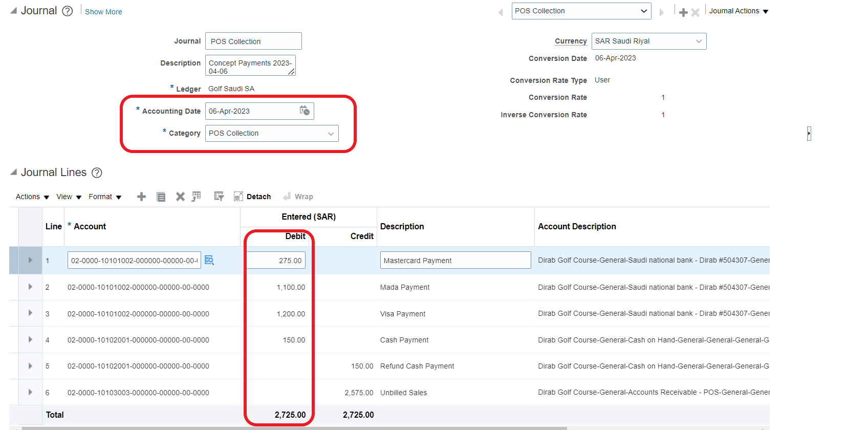Image resolution: width=868 pixels, height=430 pixels.
Task: Click the Mastercard Payment description field
Action: point(455,260)
